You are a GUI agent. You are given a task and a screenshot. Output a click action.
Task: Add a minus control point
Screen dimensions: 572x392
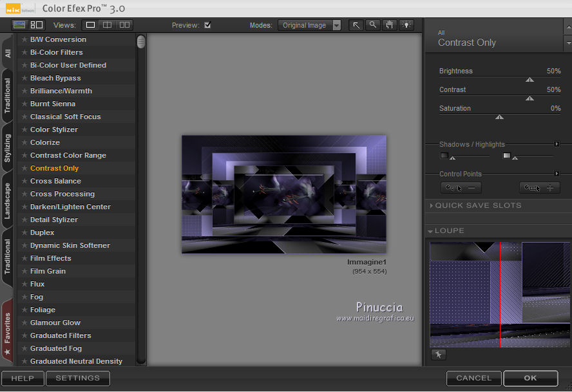(461, 188)
